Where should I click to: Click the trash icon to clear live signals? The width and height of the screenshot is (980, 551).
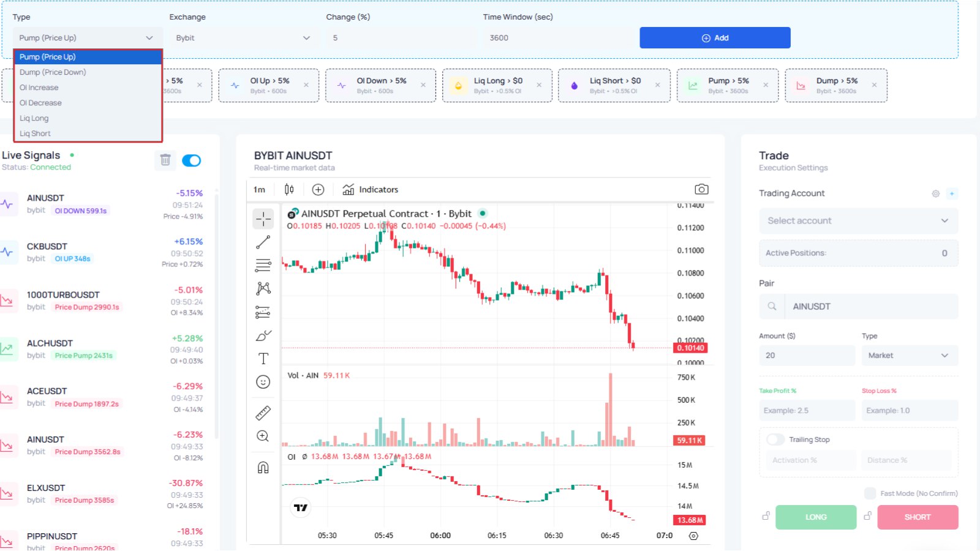pyautogui.click(x=165, y=160)
